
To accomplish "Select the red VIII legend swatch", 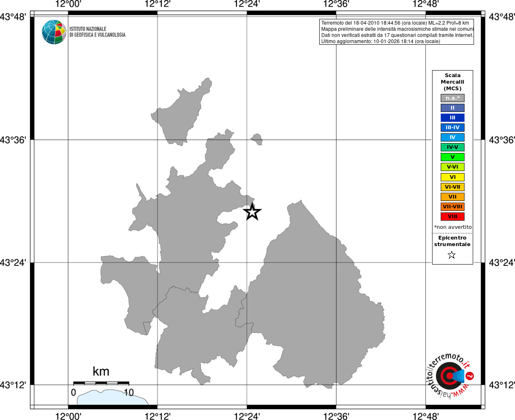I will point(453,217).
